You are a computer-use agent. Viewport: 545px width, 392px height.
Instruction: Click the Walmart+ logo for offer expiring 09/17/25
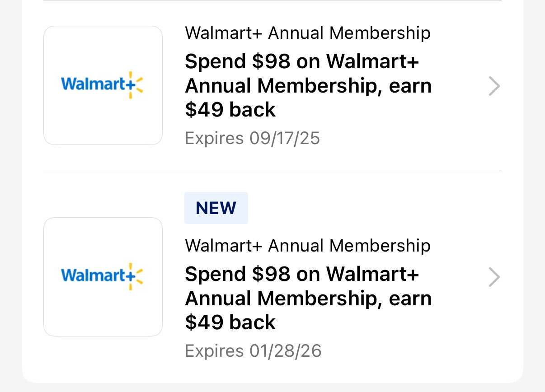(x=102, y=85)
